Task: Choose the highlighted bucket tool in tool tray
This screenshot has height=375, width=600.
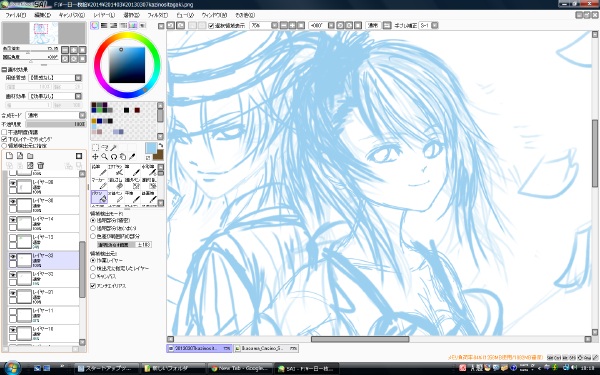Action: [99, 197]
